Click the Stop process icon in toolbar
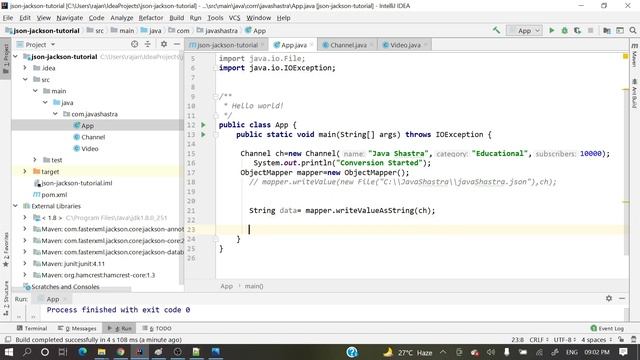This screenshot has height=360, width=640. click(590, 30)
